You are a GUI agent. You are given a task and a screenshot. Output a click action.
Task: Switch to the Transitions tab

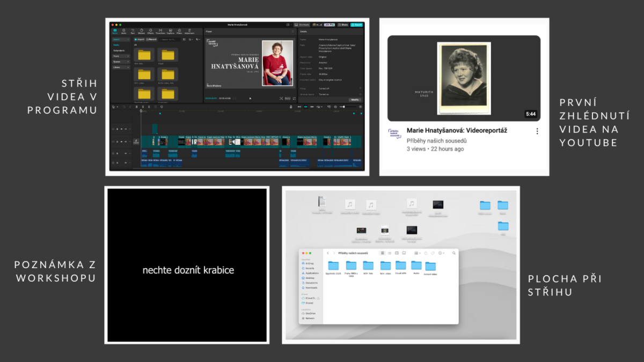[x=160, y=32]
